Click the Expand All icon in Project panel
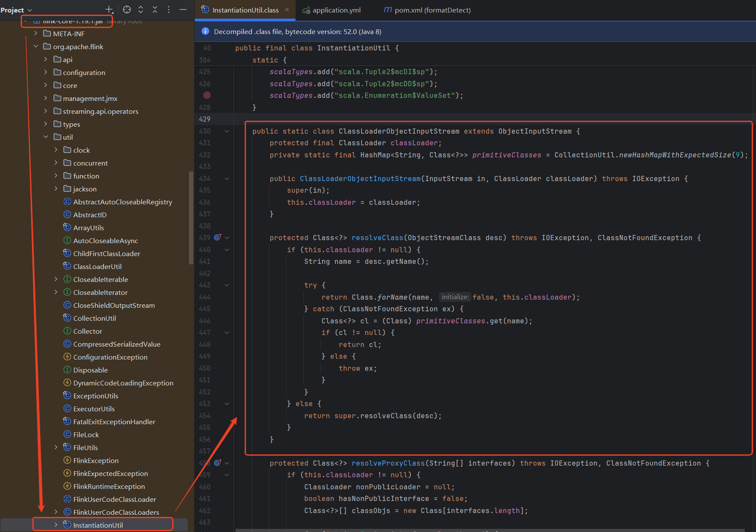756x532 pixels. click(x=141, y=9)
